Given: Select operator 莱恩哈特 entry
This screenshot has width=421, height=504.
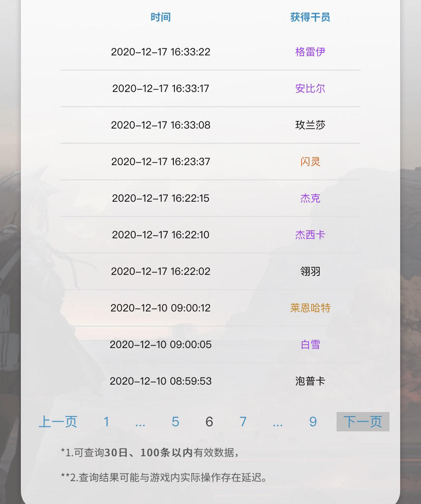Looking at the screenshot, I should (310, 308).
